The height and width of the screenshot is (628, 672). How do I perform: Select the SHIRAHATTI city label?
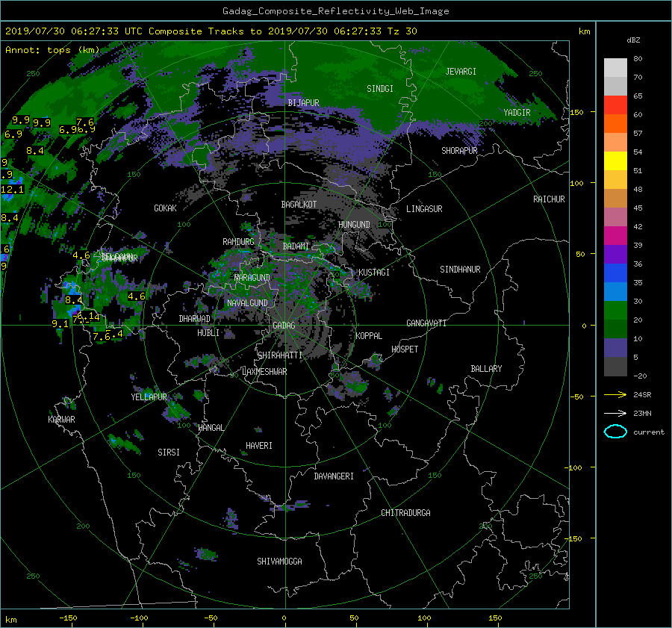pos(280,355)
